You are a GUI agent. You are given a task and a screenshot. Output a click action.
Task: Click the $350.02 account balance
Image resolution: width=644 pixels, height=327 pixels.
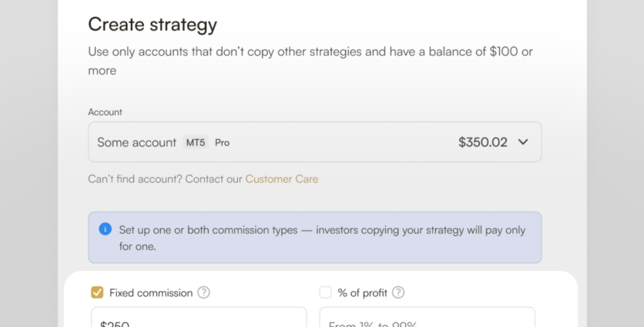pyautogui.click(x=483, y=142)
